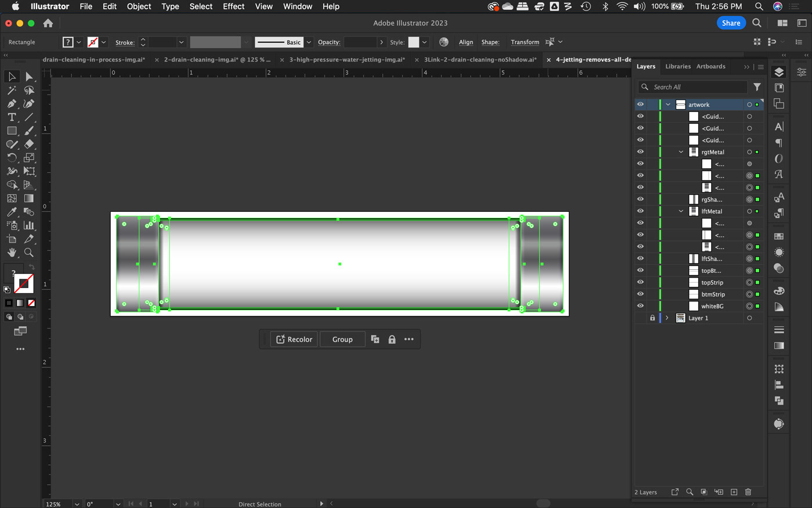This screenshot has height=508, width=812.
Task: Select the Direct Selection tool
Action: [x=29, y=77]
